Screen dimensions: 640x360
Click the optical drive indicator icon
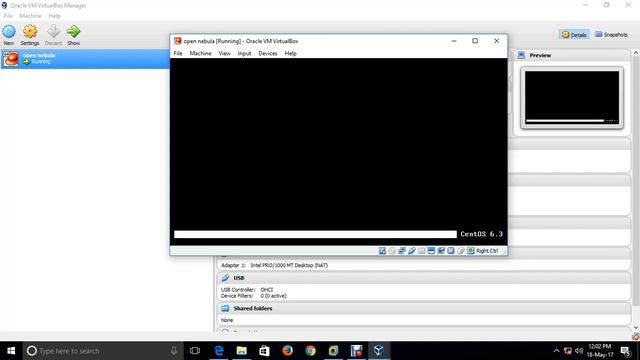point(392,251)
